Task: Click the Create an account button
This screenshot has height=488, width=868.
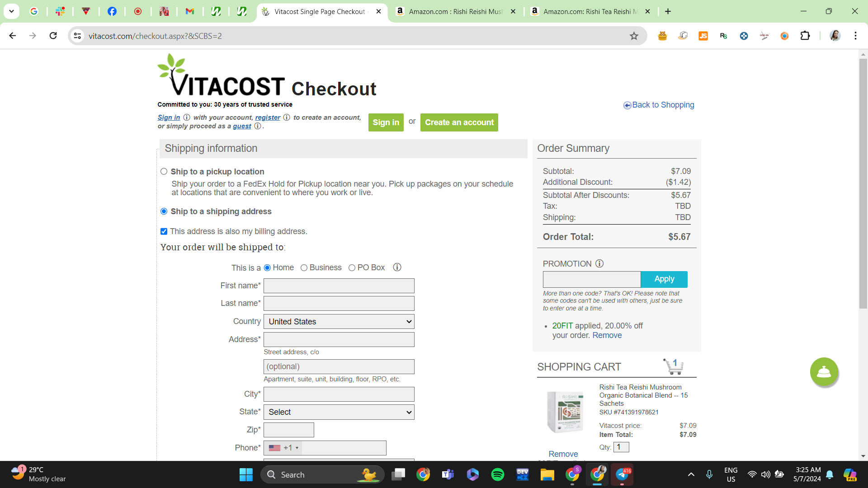Action: pyautogui.click(x=459, y=122)
